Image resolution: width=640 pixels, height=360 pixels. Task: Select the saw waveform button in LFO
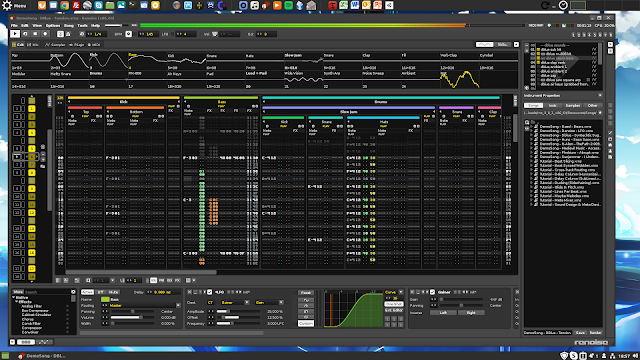(306, 306)
